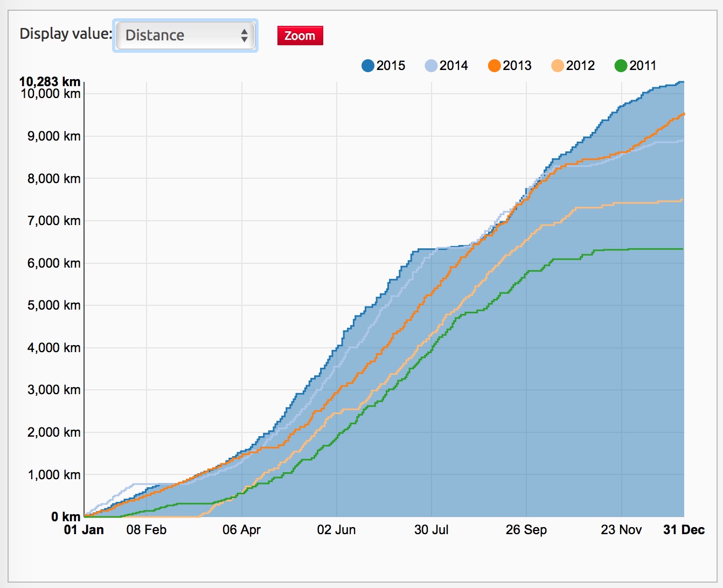Click the 01 Jan axis start label
Screen dimensions: 723x588
84,530
